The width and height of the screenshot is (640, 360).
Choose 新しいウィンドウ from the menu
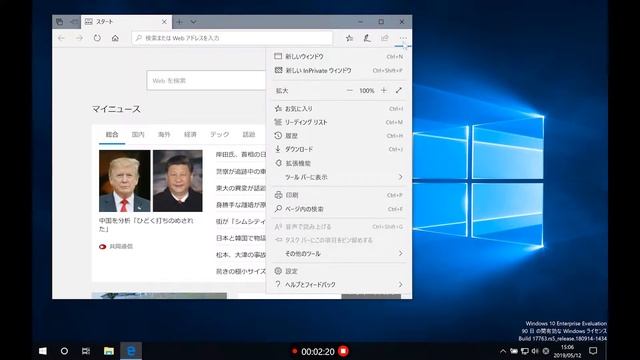pos(339,56)
